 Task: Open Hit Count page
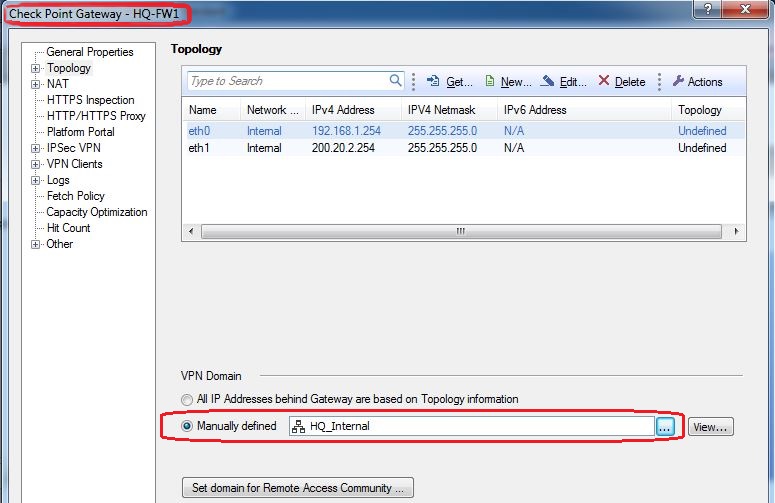[x=68, y=228]
